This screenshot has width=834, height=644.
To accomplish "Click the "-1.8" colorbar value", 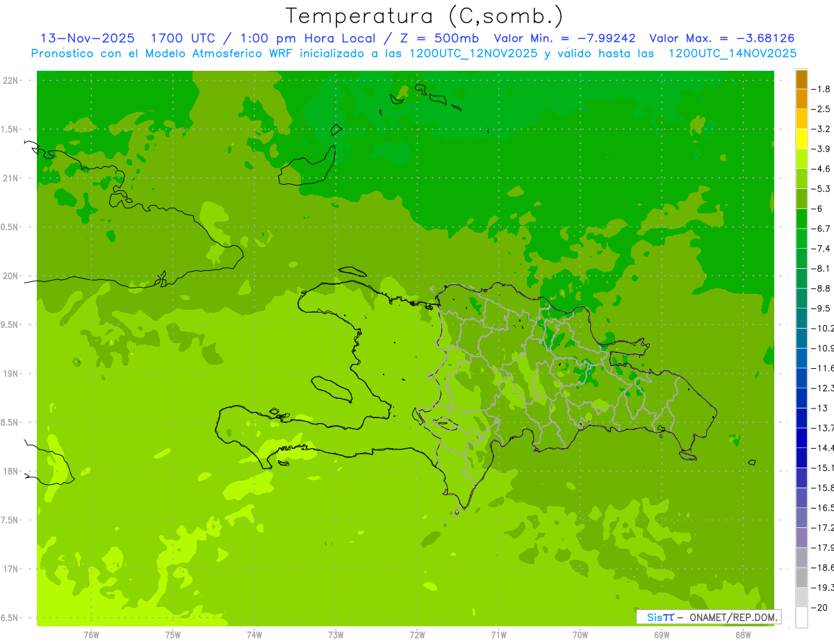I will (821, 89).
